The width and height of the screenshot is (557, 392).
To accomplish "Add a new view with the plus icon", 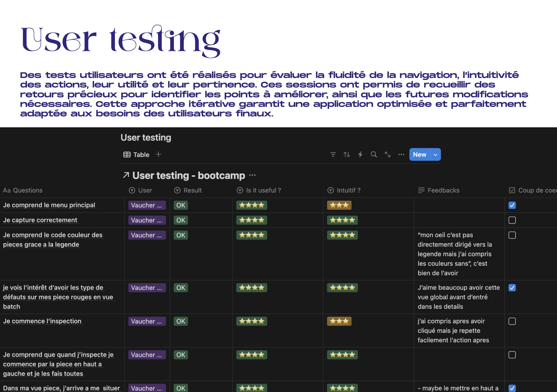I will coord(158,154).
